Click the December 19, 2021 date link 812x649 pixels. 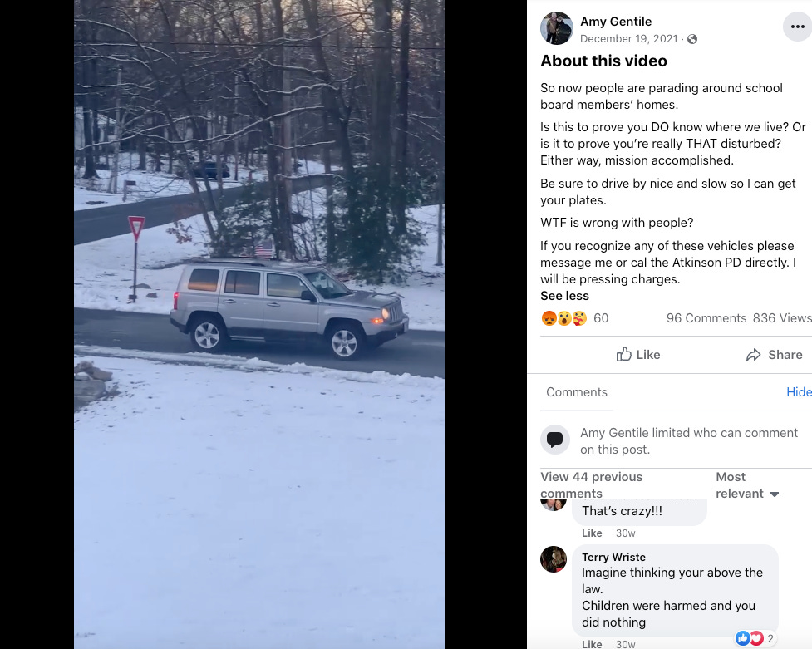[x=628, y=39]
